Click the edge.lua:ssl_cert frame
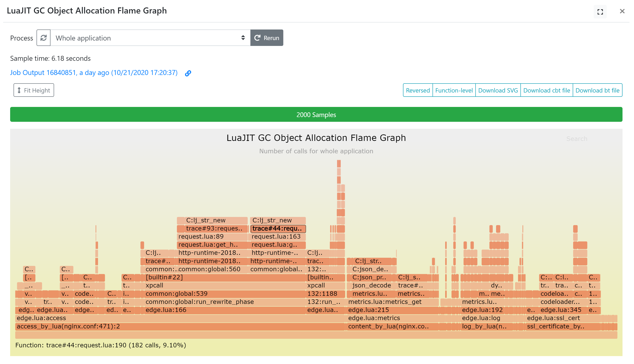The image size is (634, 364). pyautogui.click(x=563, y=318)
